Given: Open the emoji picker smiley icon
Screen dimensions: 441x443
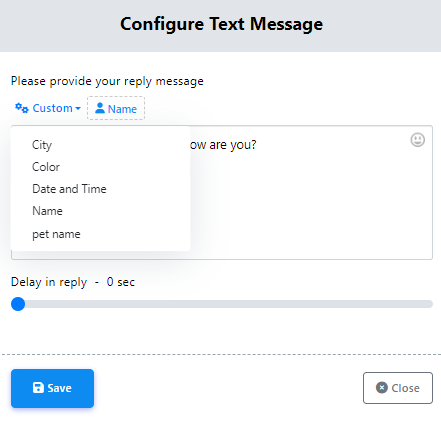Looking at the screenshot, I should [417, 140].
